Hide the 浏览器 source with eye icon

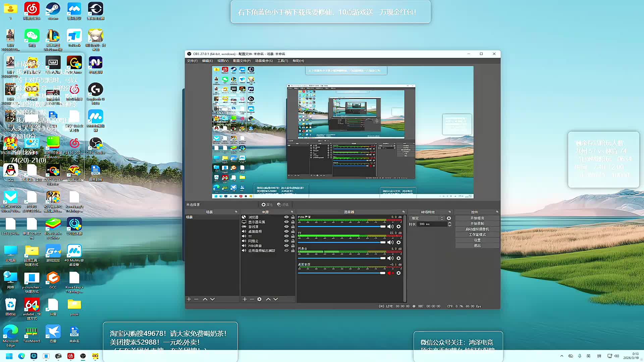click(286, 217)
